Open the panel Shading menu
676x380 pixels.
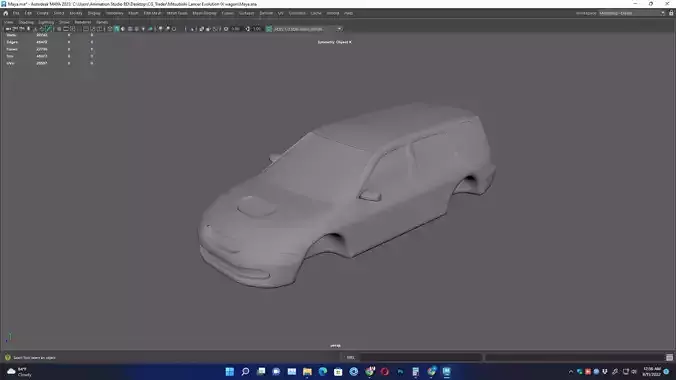[26, 22]
